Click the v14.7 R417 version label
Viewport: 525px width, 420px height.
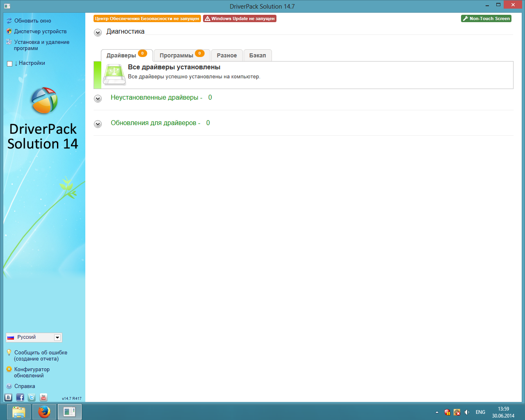[72, 398]
